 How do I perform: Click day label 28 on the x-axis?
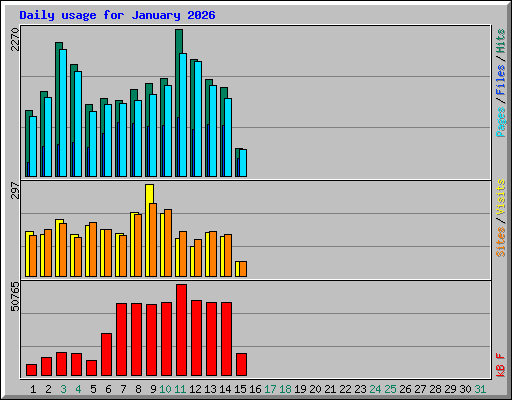tap(435, 389)
